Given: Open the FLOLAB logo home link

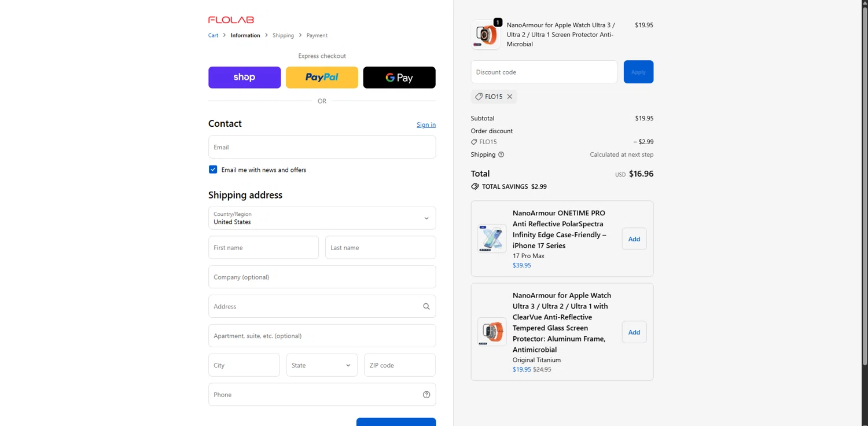Looking at the screenshot, I should [231, 20].
